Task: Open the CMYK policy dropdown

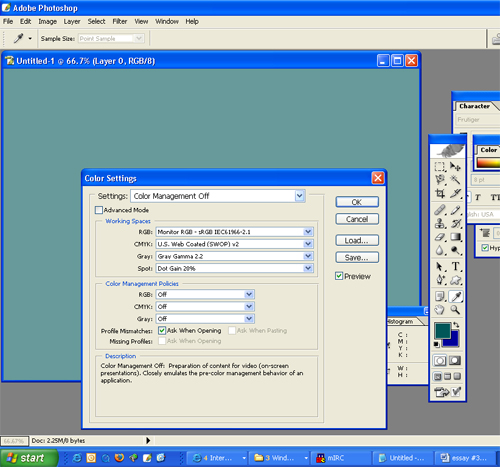Action: tap(205, 306)
